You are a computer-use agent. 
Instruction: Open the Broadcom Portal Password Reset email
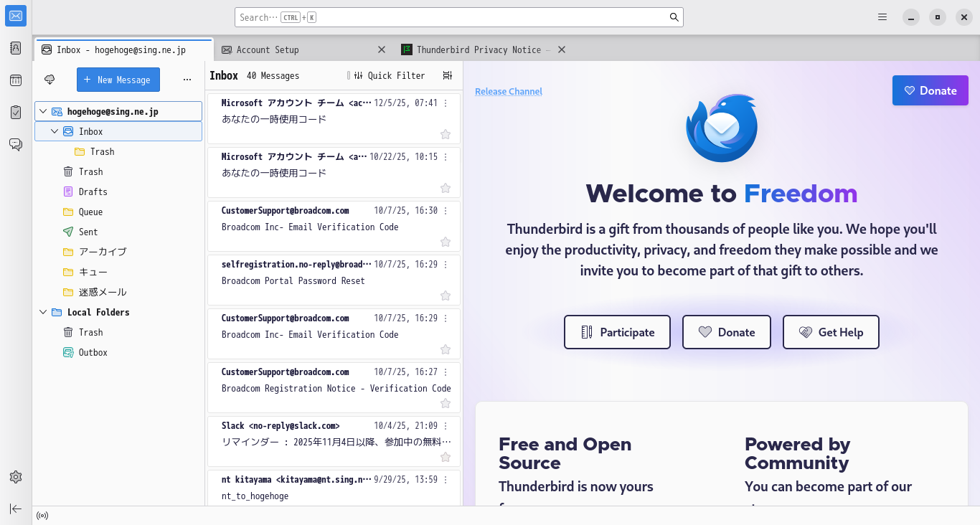[334, 280]
